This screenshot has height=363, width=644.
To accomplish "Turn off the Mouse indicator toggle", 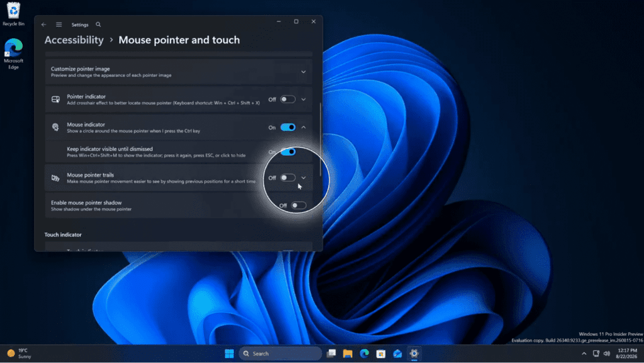I will click(x=288, y=127).
